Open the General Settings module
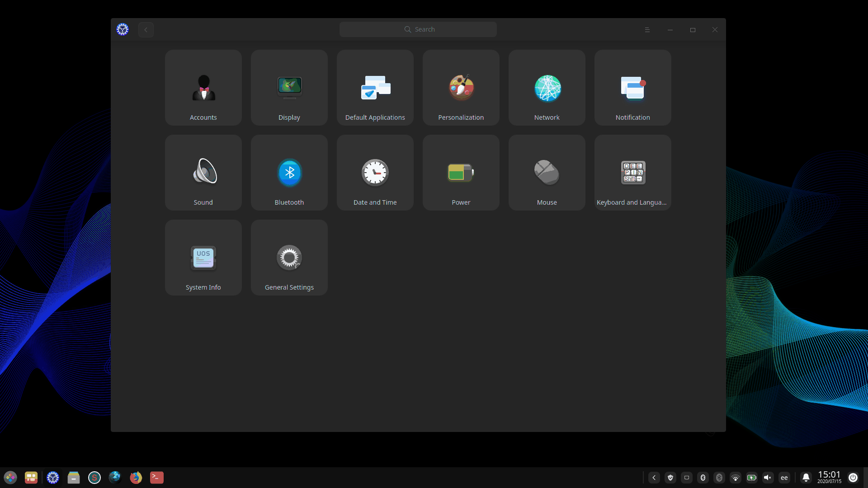The height and width of the screenshot is (488, 868). (x=289, y=258)
